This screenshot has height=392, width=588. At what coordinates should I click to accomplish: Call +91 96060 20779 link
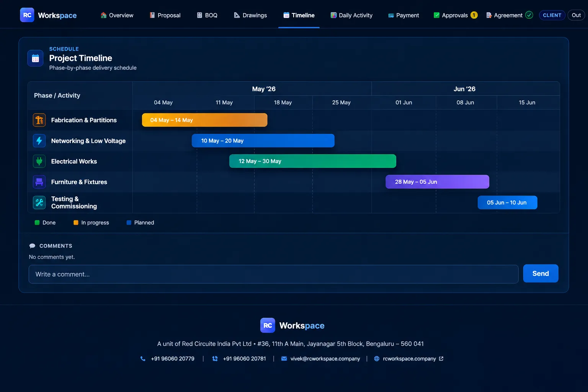173,359
